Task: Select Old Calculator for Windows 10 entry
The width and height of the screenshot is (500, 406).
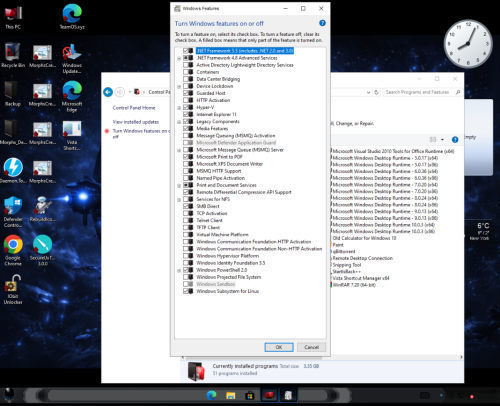Action: coord(364,238)
